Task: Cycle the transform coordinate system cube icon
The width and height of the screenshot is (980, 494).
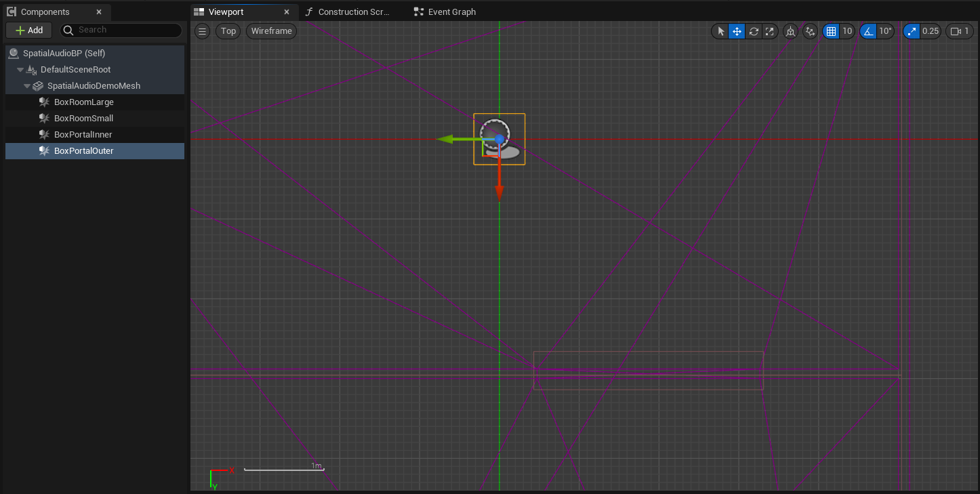Action: coord(790,31)
